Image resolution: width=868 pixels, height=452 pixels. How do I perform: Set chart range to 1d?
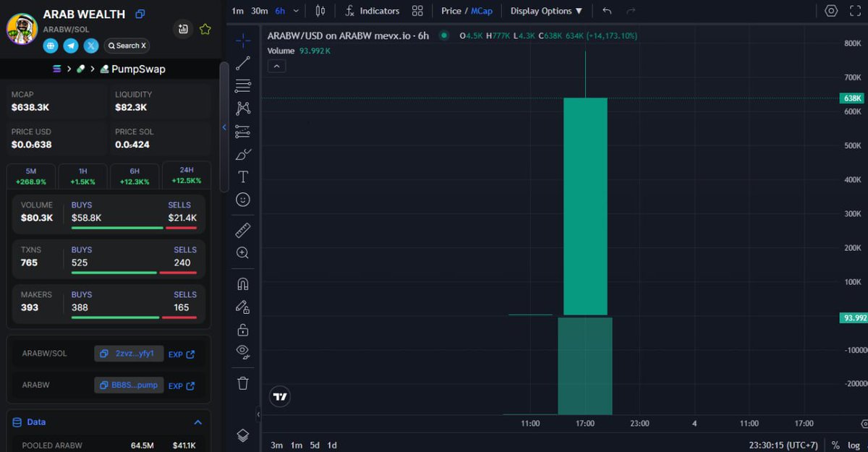click(x=332, y=445)
